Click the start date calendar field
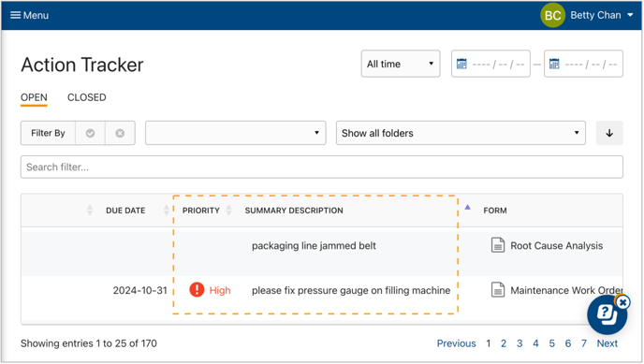This screenshot has width=644, height=364. pyautogui.click(x=490, y=64)
